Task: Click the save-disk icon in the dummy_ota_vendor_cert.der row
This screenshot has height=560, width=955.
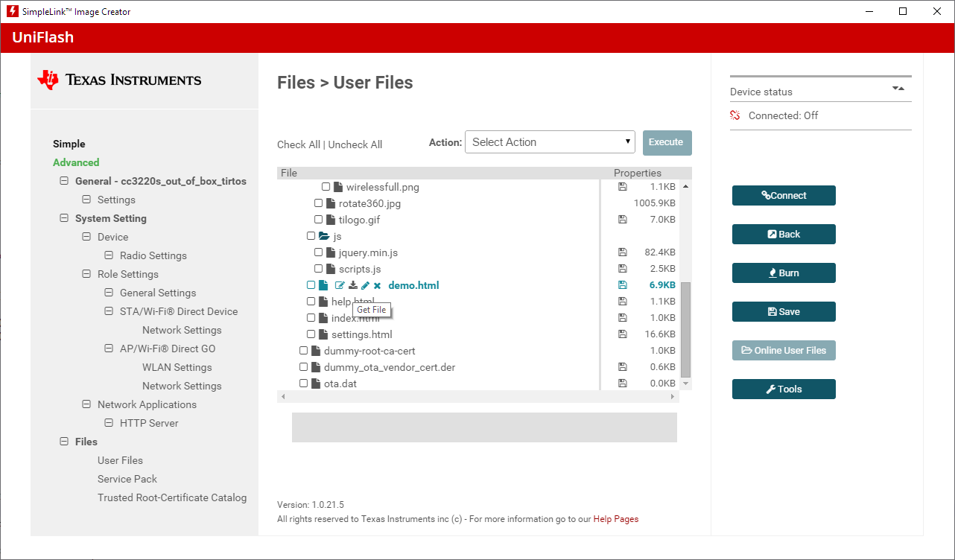Action: coord(623,367)
